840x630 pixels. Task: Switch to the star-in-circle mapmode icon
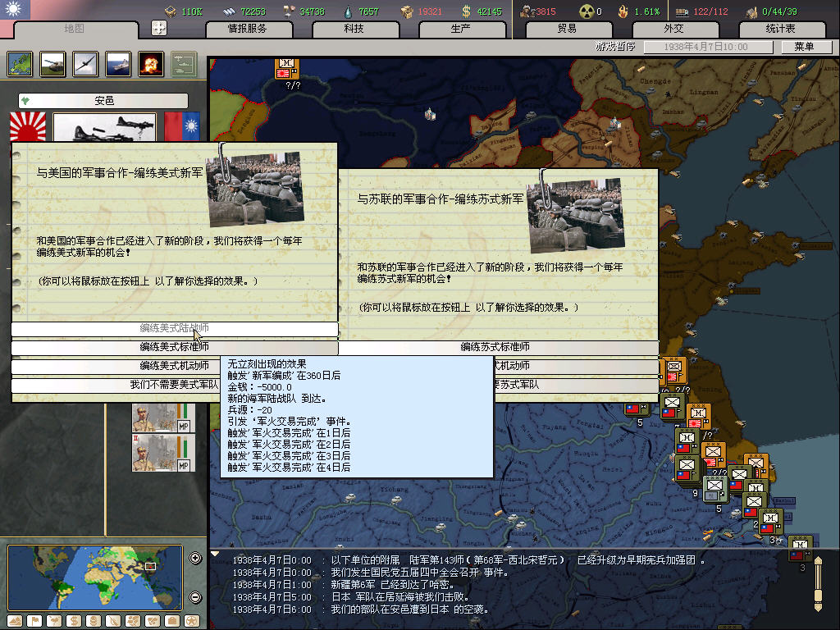(x=192, y=621)
